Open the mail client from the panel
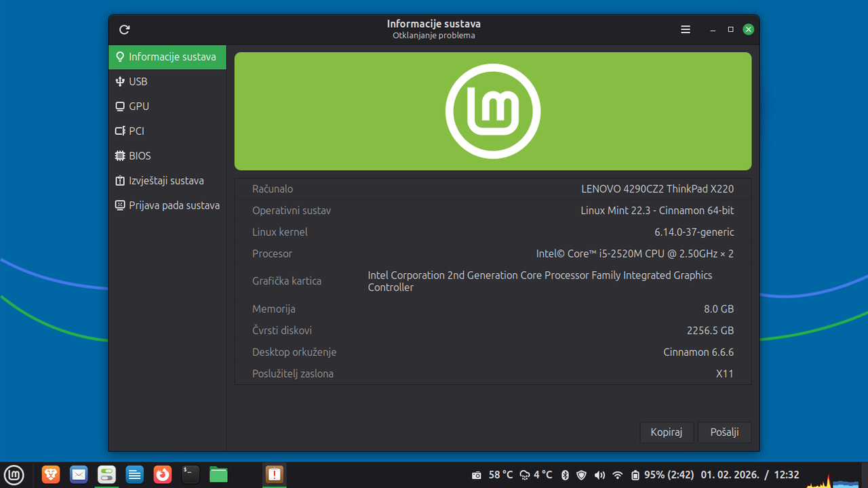The width and height of the screenshot is (868, 488). click(x=79, y=474)
